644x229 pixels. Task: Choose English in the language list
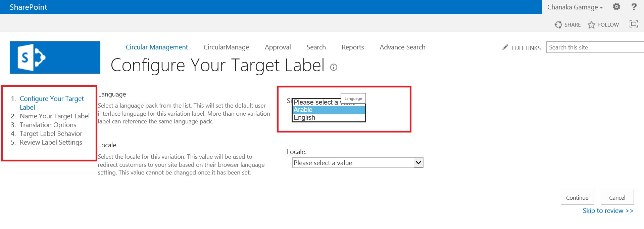coord(329,117)
